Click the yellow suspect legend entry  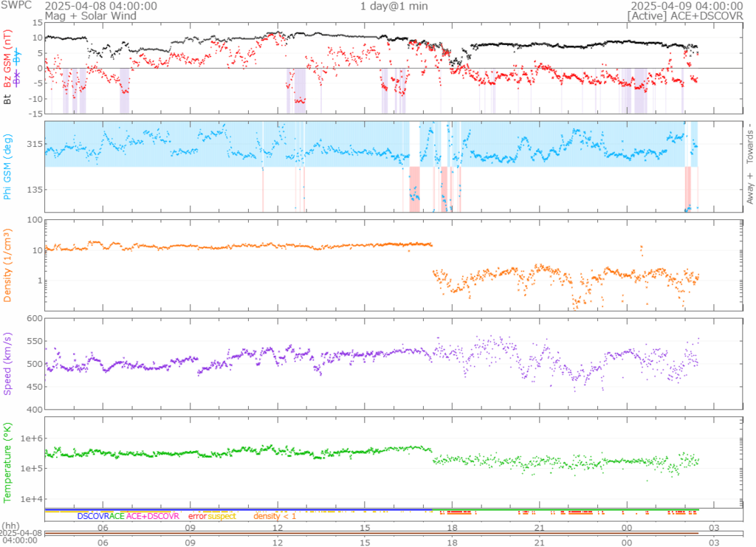tap(221, 516)
